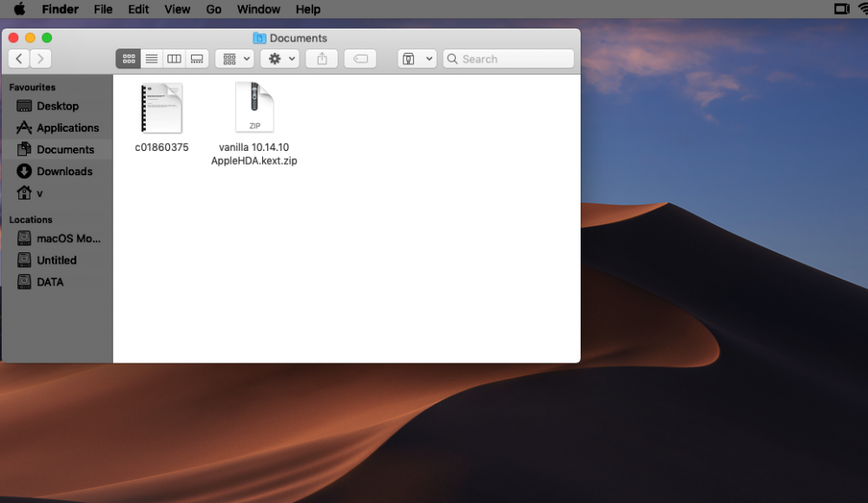Select the Untitled volume
This screenshot has height=503, width=868.
pos(57,260)
